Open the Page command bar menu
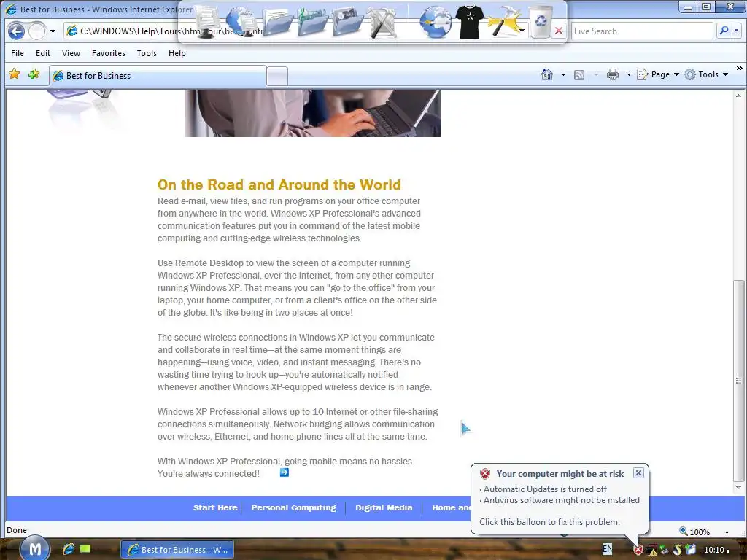747x560 pixels. coord(658,75)
